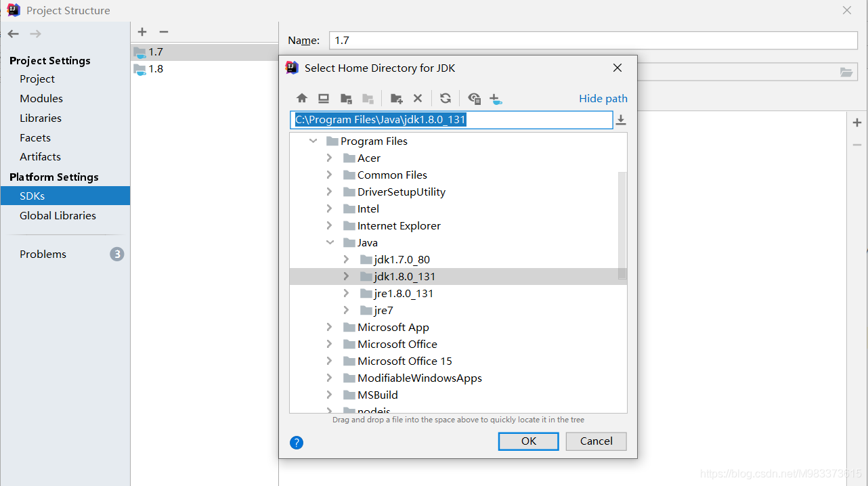Expand the Acer folder
This screenshot has height=486, width=868.
(329, 158)
